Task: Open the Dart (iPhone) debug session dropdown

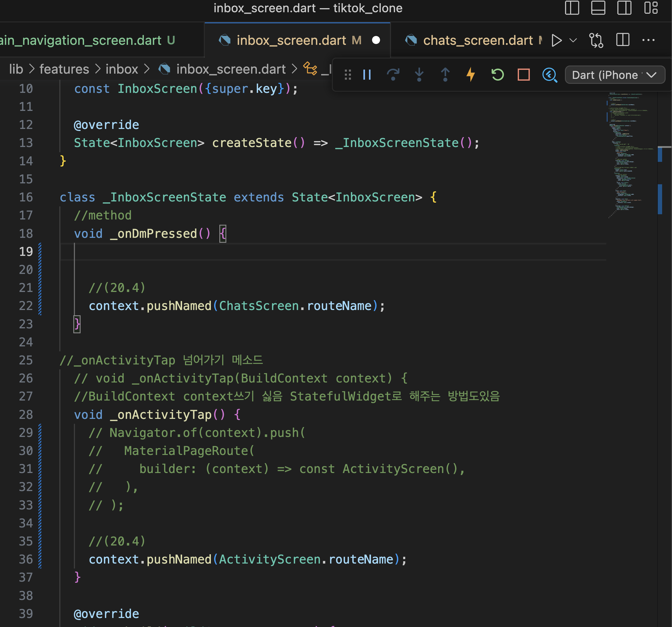Action: (x=614, y=75)
